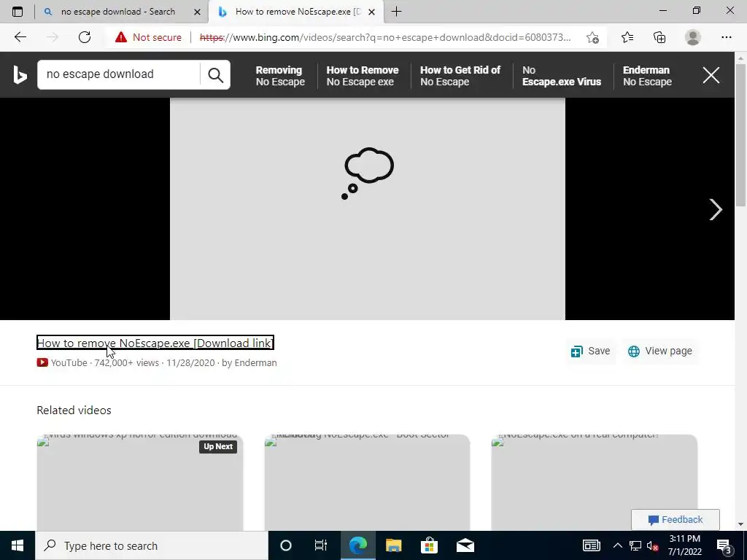This screenshot has width=747, height=560.
Task: Click the network status tray icon
Action: 635,545
